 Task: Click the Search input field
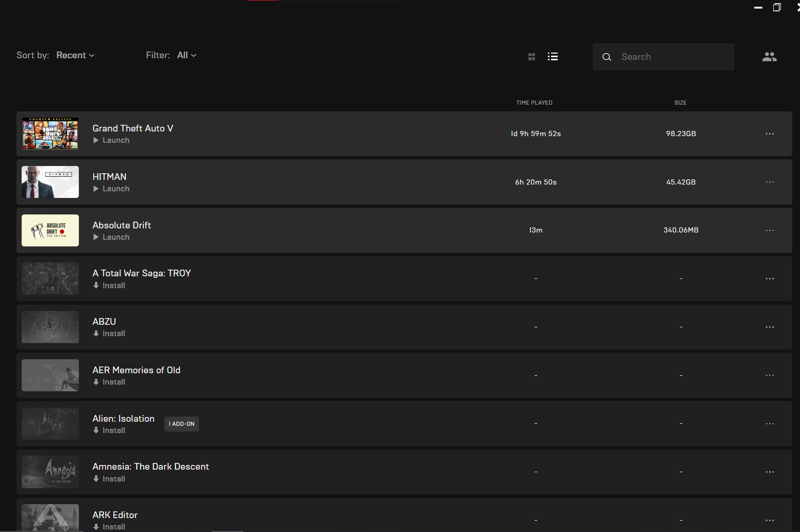point(663,57)
